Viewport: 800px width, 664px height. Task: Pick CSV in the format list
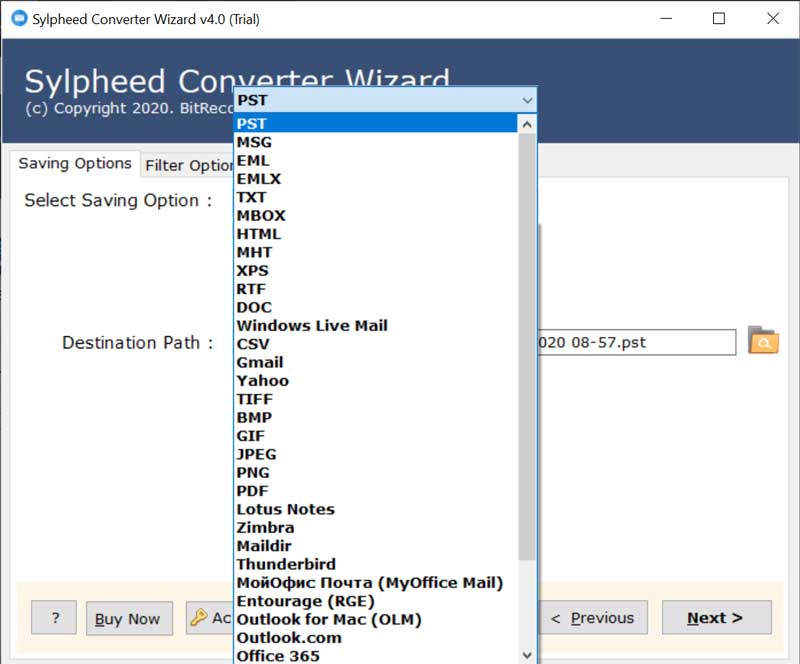click(376, 344)
